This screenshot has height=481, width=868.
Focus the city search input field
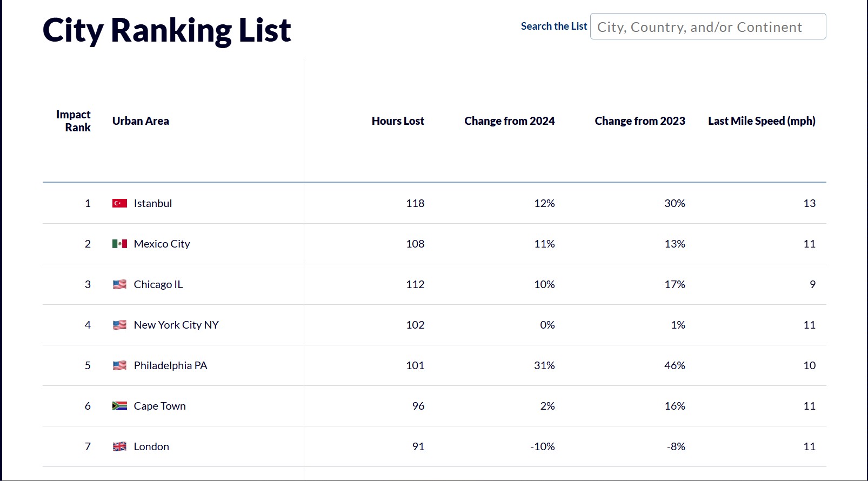pyautogui.click(x=707, y=26)
